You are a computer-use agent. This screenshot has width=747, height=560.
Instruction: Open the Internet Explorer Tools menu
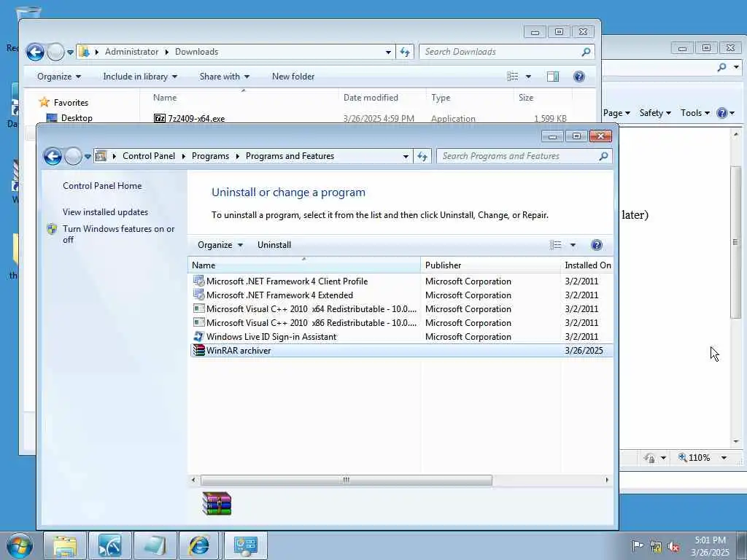point(695,113)
